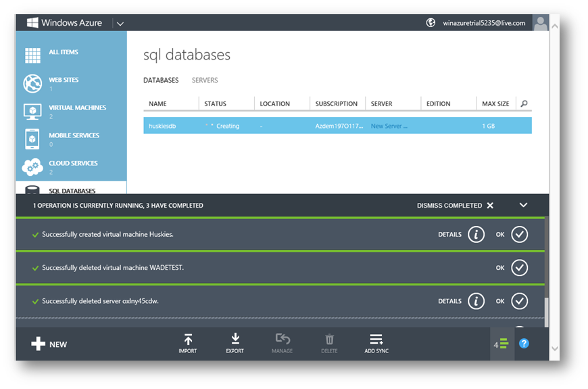Click the Export command
Viewport: 588px width, 389px height.
[x=235, y=343]
